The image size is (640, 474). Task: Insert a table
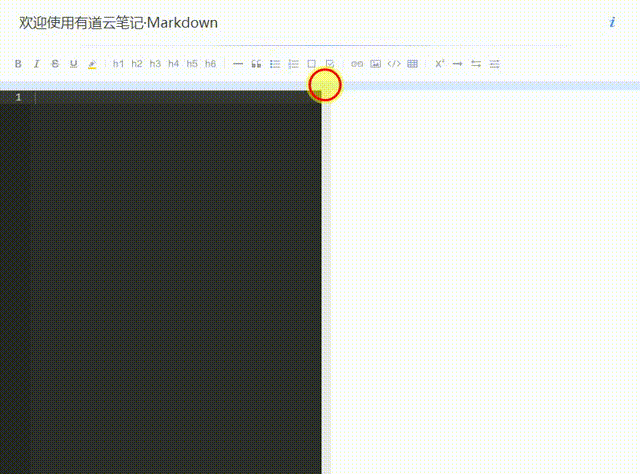(412, 64)
